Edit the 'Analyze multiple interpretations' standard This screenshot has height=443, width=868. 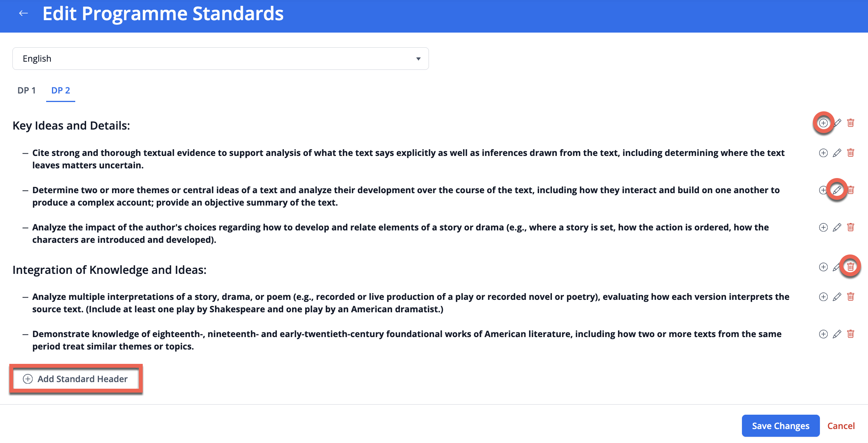(x=837, y=297)
